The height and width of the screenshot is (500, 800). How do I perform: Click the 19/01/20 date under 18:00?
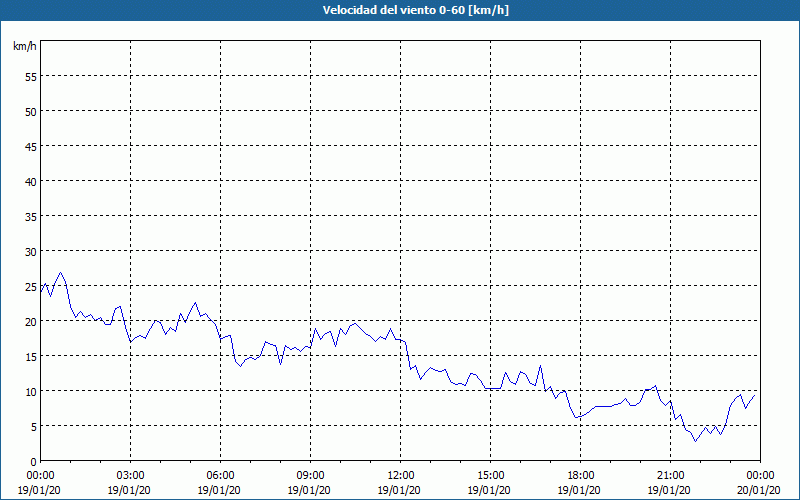tap(579, 490)
